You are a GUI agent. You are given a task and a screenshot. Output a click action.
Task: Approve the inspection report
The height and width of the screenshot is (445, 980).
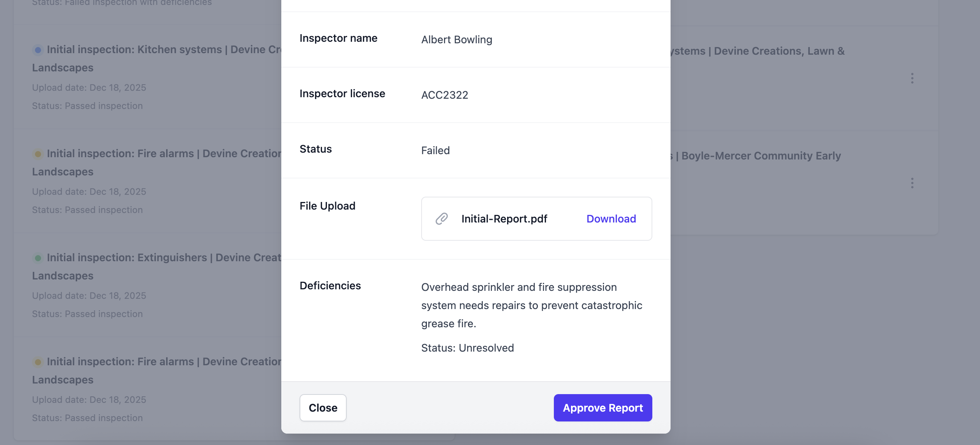603,408
